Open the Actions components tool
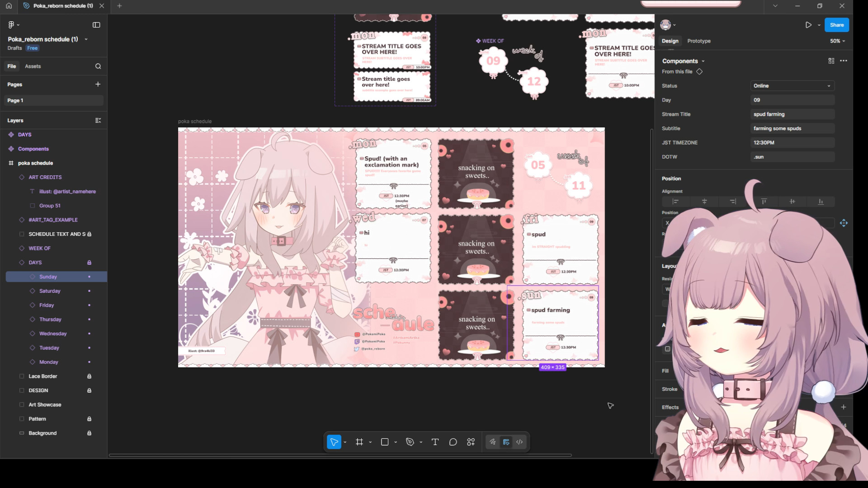The image size is (868, 488). [471, 442]
